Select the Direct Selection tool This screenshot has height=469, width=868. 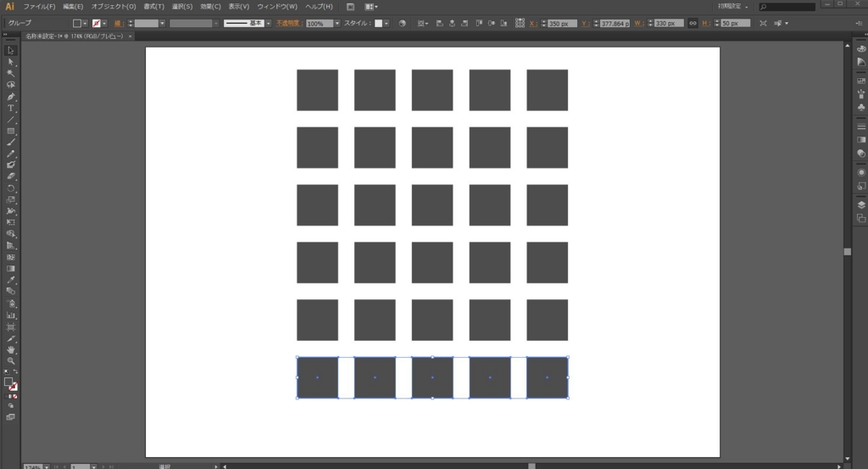coord(10,62)
